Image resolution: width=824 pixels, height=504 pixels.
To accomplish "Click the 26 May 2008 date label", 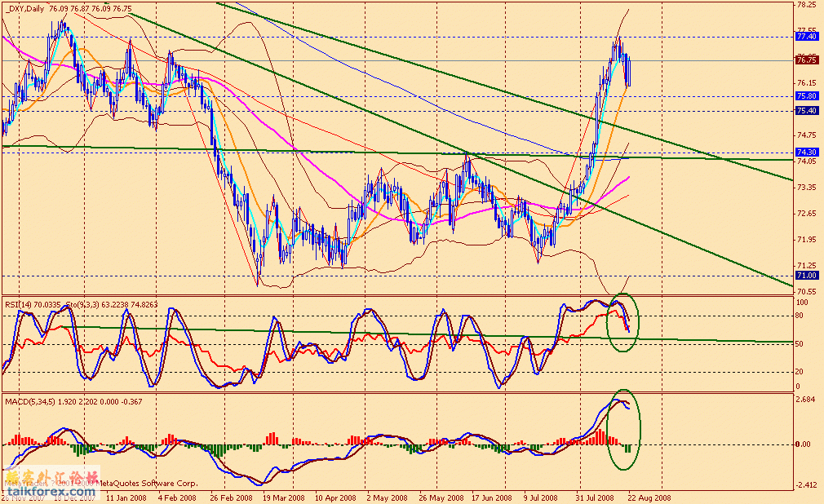I will point(441,498).
